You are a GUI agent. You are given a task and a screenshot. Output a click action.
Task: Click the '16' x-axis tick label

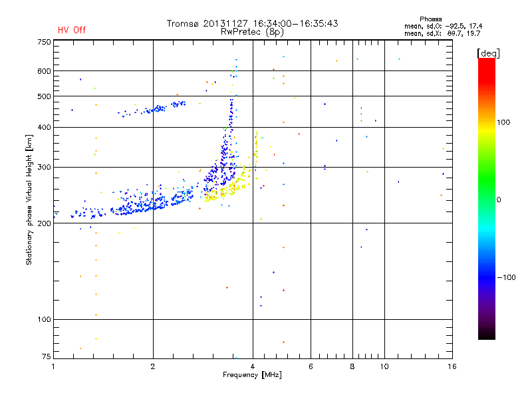[x=452, y=366]
